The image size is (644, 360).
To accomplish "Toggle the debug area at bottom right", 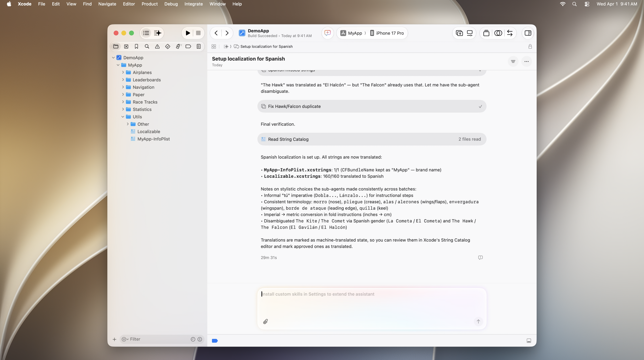I will coord(529,341).
